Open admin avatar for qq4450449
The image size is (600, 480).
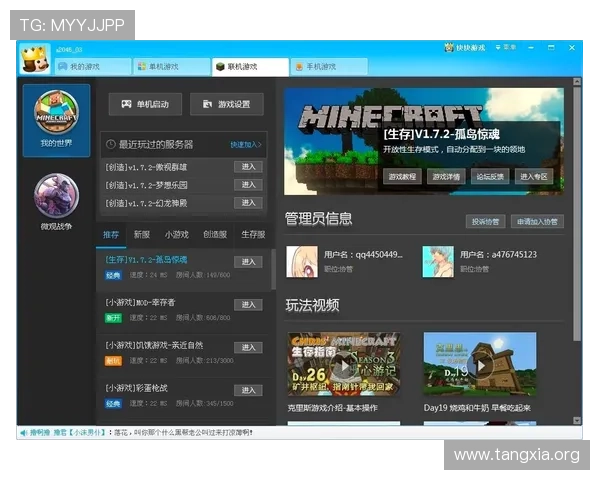pos(302,261)
